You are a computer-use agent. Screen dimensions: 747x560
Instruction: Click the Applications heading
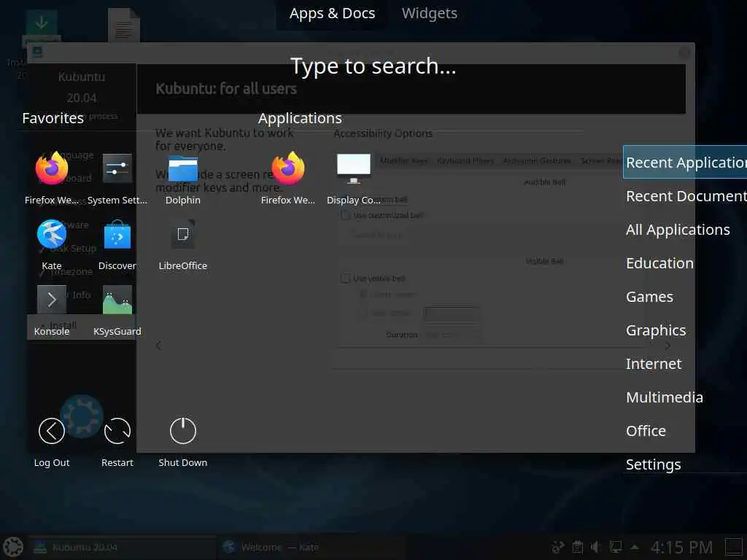pos(300,118)
